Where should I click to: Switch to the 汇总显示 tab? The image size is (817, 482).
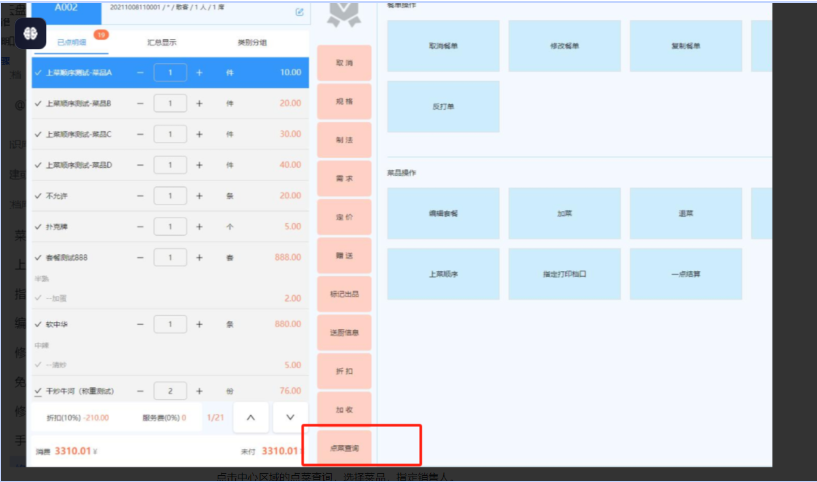[162, 43]
